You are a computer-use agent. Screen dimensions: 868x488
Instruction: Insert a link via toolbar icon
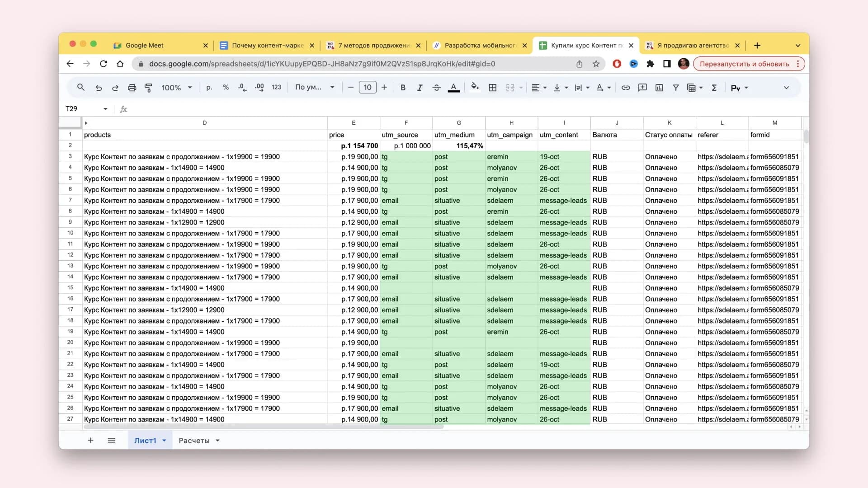tap(626, 88)
